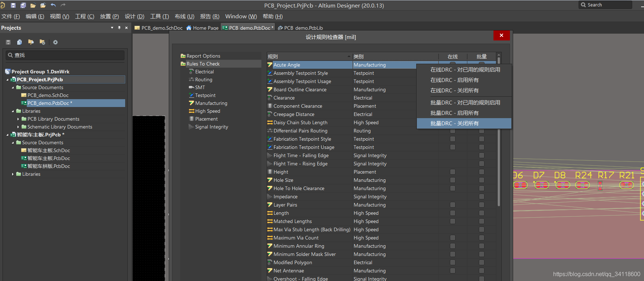Toggle online check for Hole Size
The width and height of the screenshot is (644, 281).
click(x=453, y=180)
